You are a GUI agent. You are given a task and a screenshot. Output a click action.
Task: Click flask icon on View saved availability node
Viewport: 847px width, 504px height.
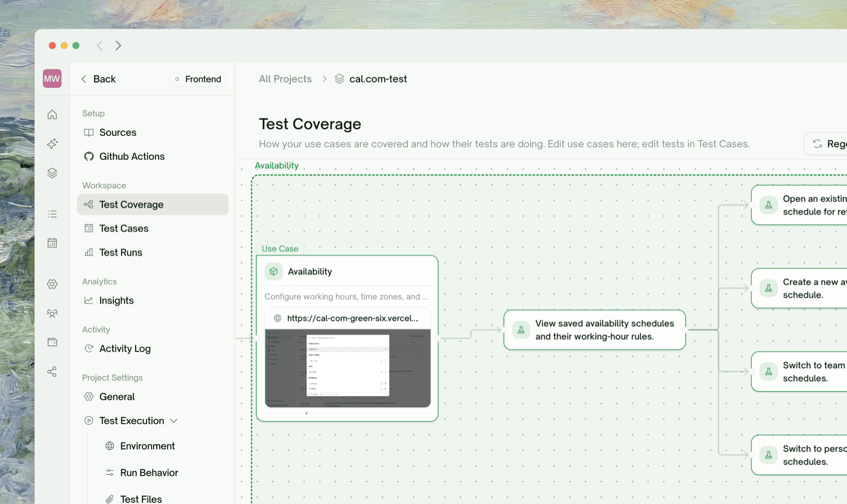[521, 330]
